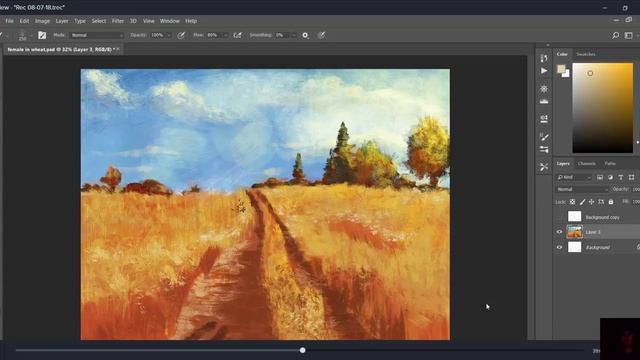Open the Layer menu
The height and width of the screenshot is (360, 640).
tap(62, 21)
